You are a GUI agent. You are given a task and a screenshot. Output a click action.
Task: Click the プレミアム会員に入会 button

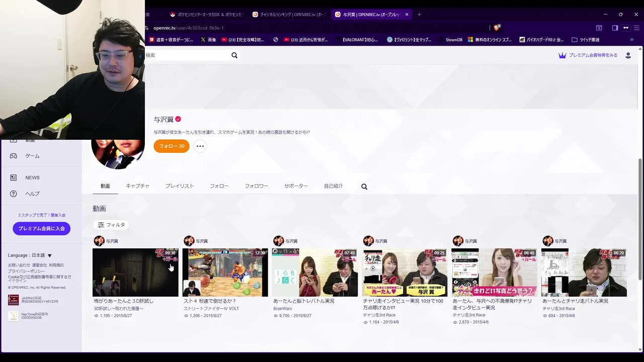click(x=41, y=228)
